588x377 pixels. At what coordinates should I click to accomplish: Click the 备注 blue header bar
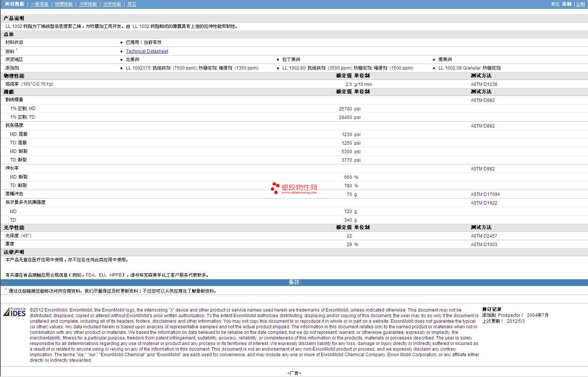coord(294,282)
